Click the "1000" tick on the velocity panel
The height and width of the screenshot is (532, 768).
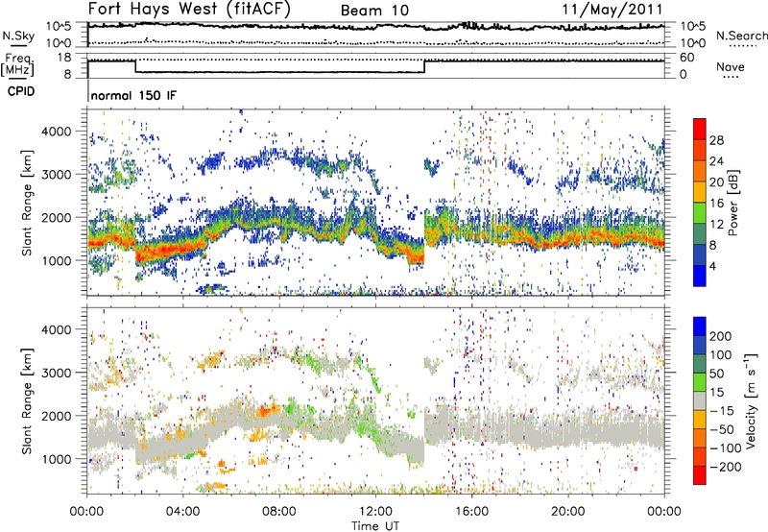coord(56,459)
